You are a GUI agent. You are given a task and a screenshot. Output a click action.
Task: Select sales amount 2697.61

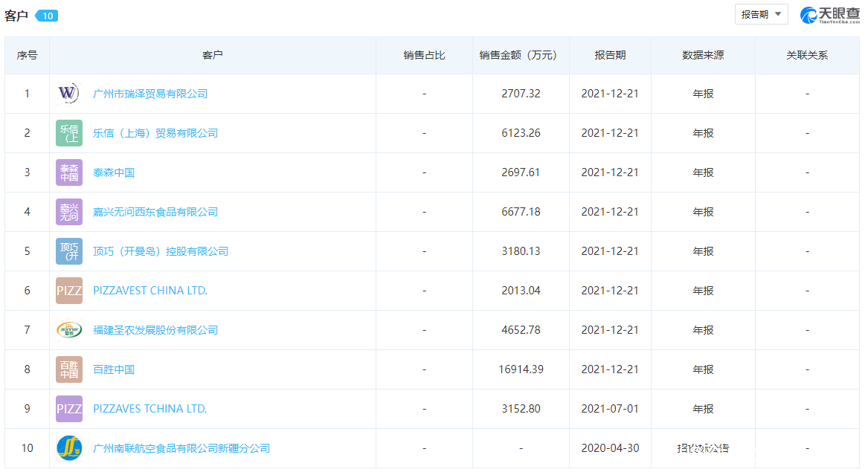[x=521, y=172]
